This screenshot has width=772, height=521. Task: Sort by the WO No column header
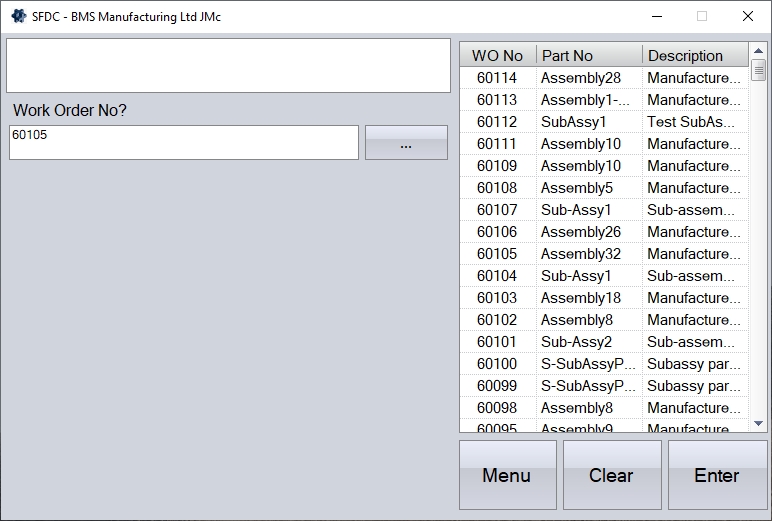pos(497,56)
